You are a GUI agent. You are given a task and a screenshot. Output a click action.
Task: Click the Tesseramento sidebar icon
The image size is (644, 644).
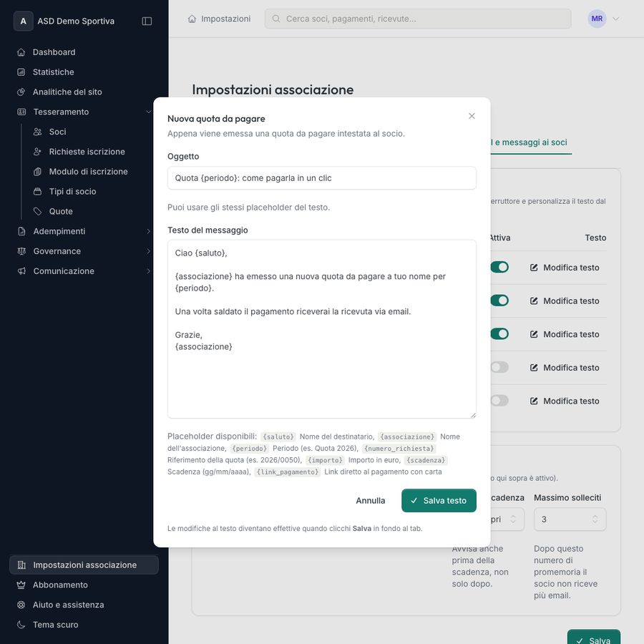pyautogui.click(x=21, y=112)
